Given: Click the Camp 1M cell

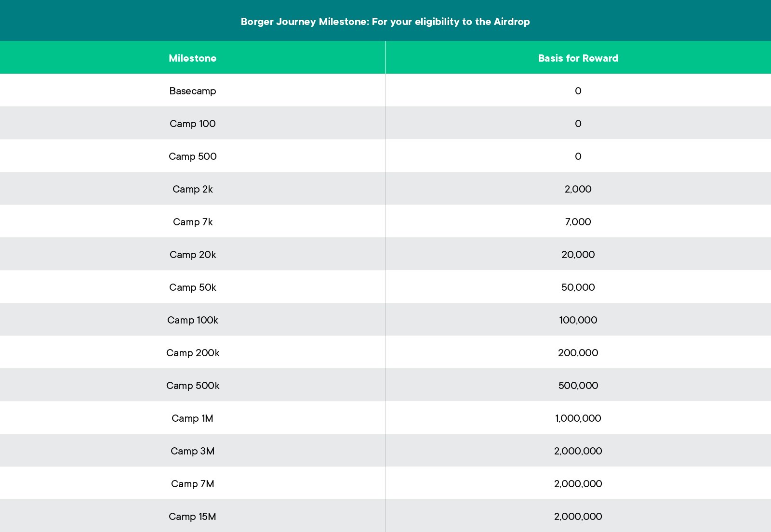Looking at the screenshot, I should click(x=192, y=418).
